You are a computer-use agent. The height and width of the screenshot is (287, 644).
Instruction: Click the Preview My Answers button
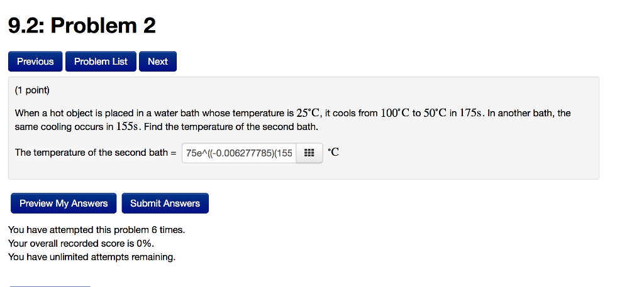(64, 203)
